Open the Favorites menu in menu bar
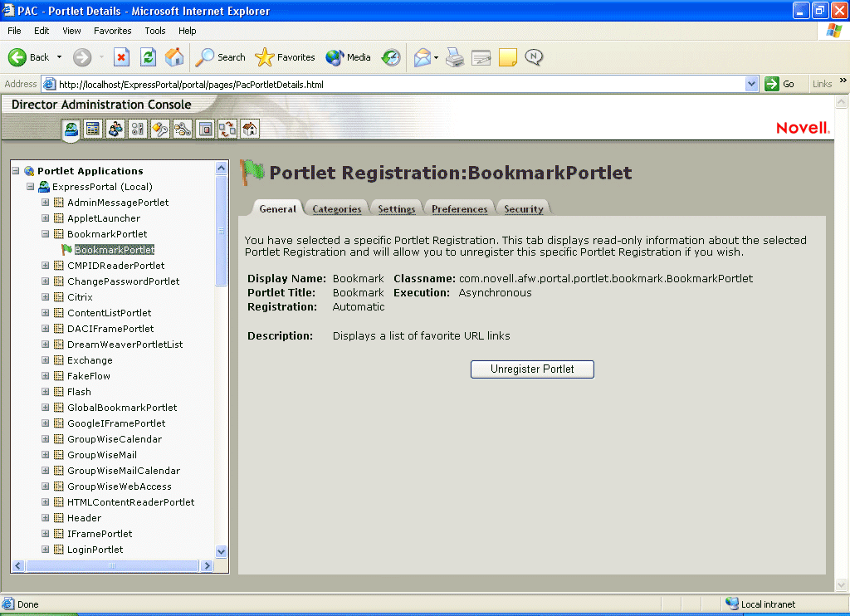 [112, 31]
